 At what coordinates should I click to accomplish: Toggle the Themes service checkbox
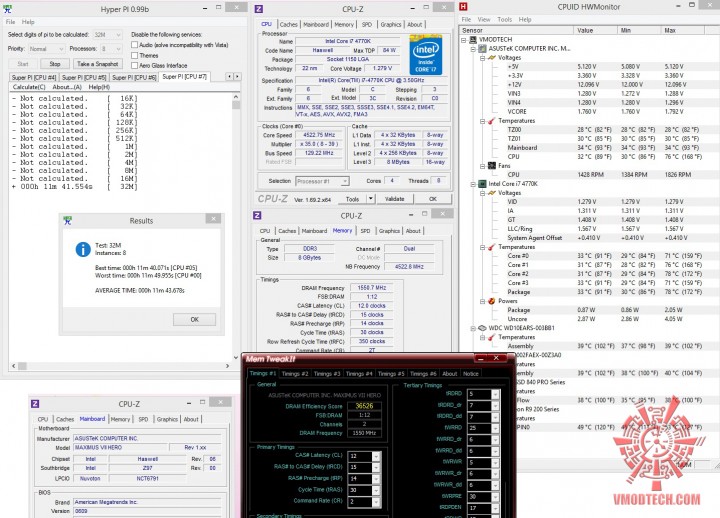135,55
